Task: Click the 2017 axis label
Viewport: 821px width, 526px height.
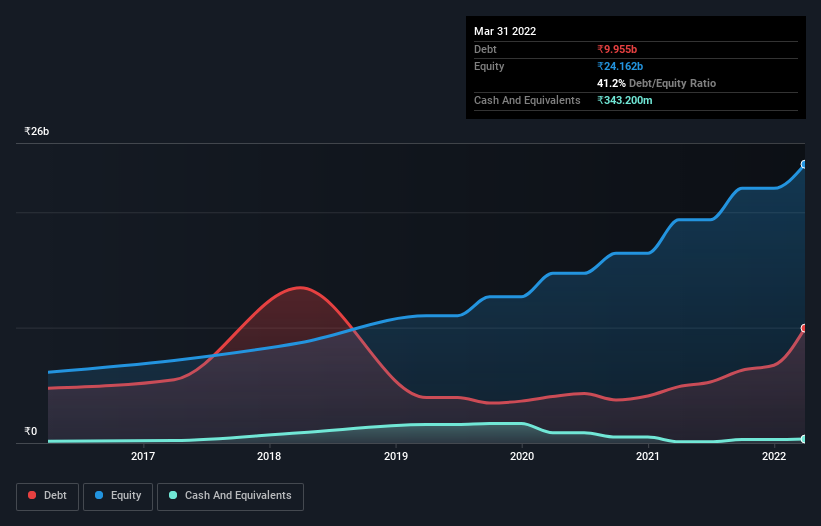Action: [x=143, y=456]
